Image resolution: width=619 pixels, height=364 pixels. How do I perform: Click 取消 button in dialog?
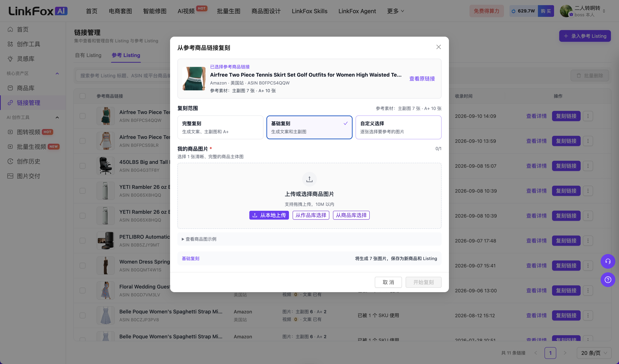coord(388,282)
